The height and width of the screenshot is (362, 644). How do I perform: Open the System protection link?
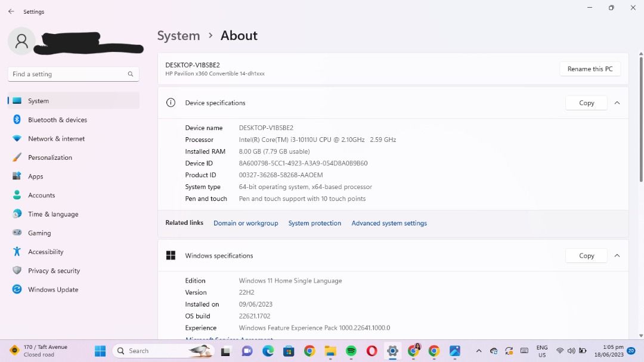pos(314,223)
